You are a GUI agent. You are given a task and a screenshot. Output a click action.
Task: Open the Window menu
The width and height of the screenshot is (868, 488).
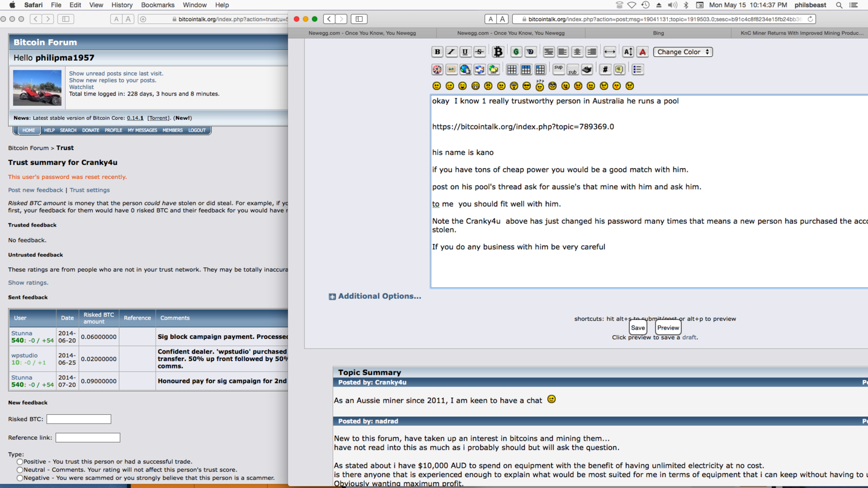point(194,5)
